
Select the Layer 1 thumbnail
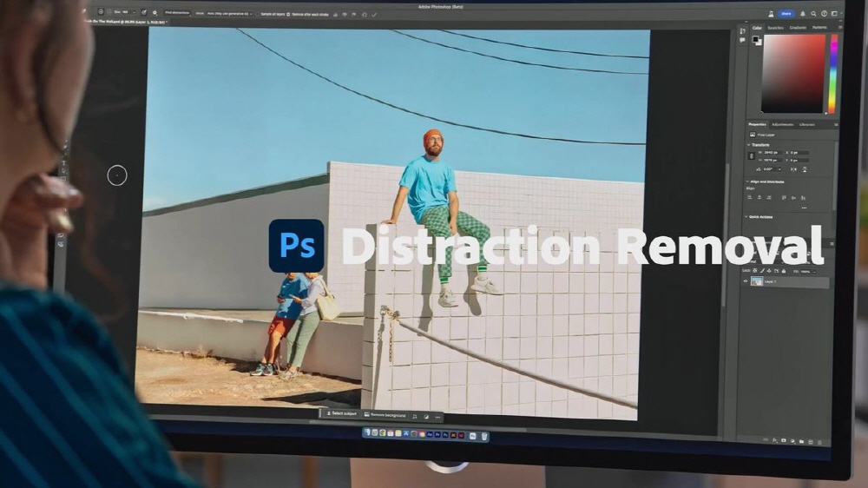pos(757,281)
